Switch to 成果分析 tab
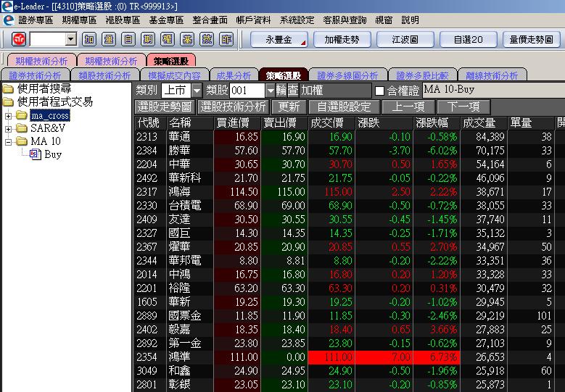The image size is (565, 392). click(234, 75)
